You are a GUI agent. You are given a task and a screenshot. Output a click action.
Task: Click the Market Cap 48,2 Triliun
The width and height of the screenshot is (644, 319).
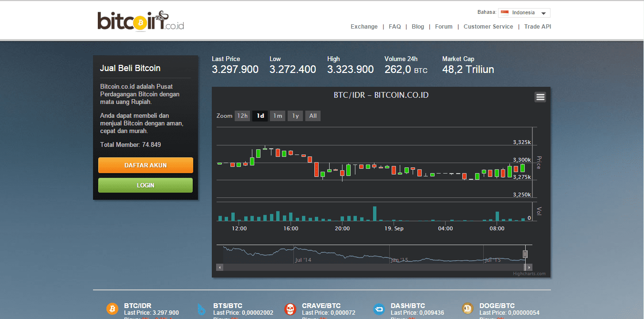(468, 70)
